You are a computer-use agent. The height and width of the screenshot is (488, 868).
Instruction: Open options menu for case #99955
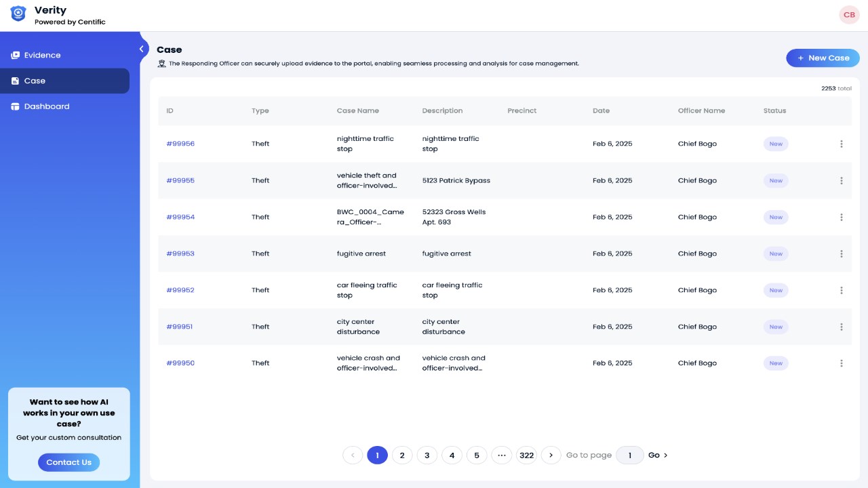[x=842, y=180]
